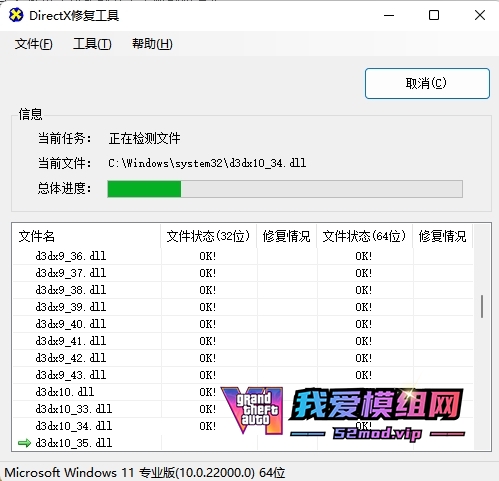Open the 工具(T) menu
The width and height of the screenshot is (499, 481).
coord(92,44)
